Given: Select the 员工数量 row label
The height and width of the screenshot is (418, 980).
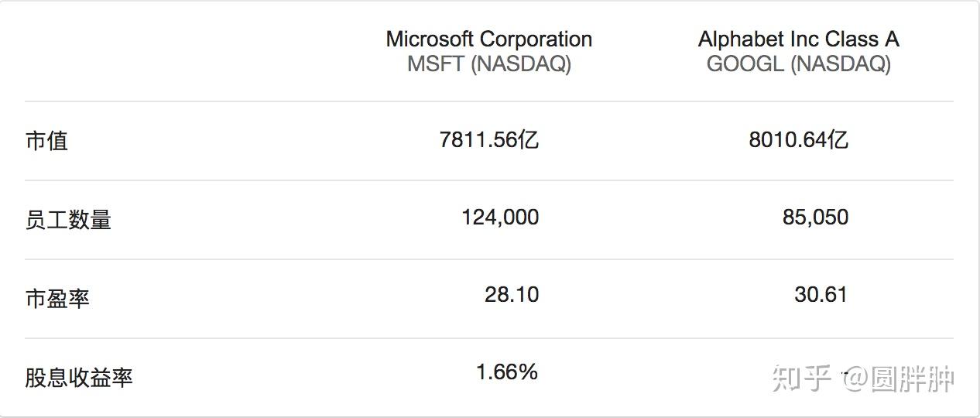Looking at the screenshot, I should click(x=68, y=220).
